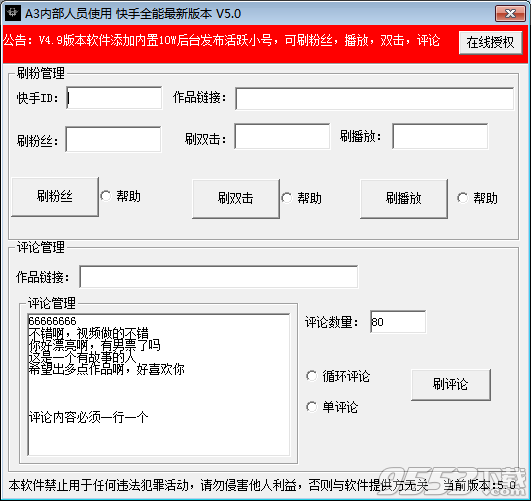
Task: Click the 在线授权 button
Action: 490,42
